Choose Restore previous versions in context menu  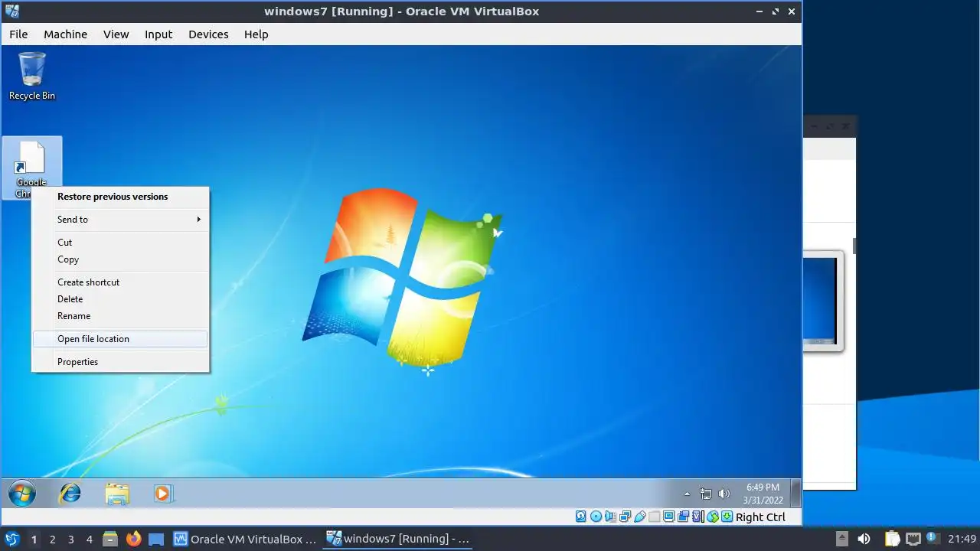pyautogui.click(x=120, y=197)
